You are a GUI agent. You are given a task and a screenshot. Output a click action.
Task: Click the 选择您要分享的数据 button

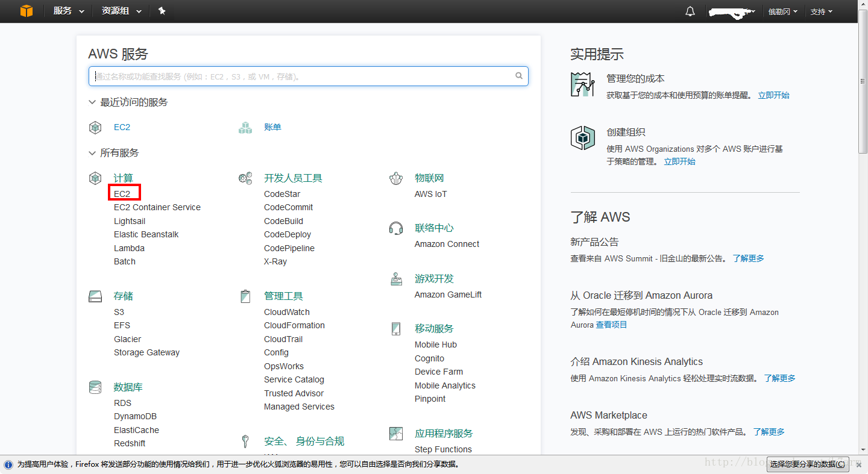pos(807,464)
